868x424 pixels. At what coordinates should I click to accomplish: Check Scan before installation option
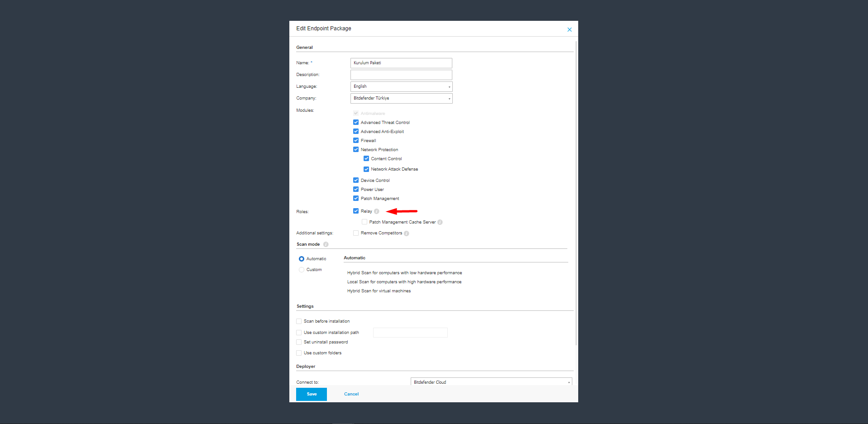(299, 321)
